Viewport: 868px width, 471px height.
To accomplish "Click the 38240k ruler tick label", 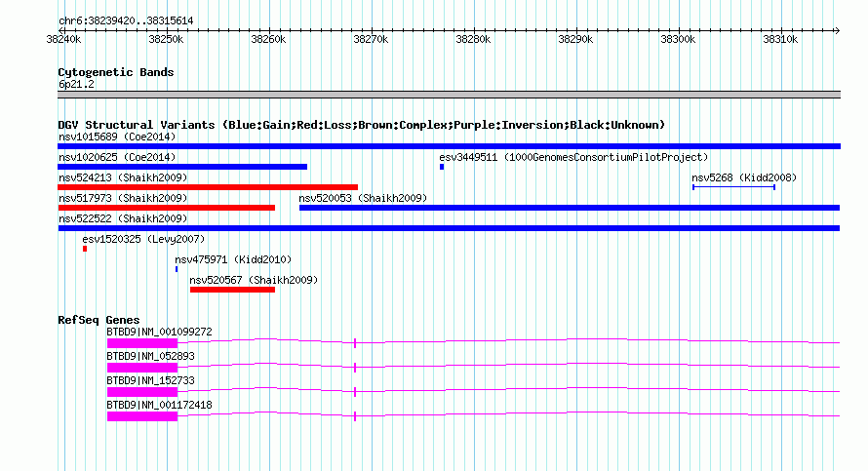I will (63, 40).
